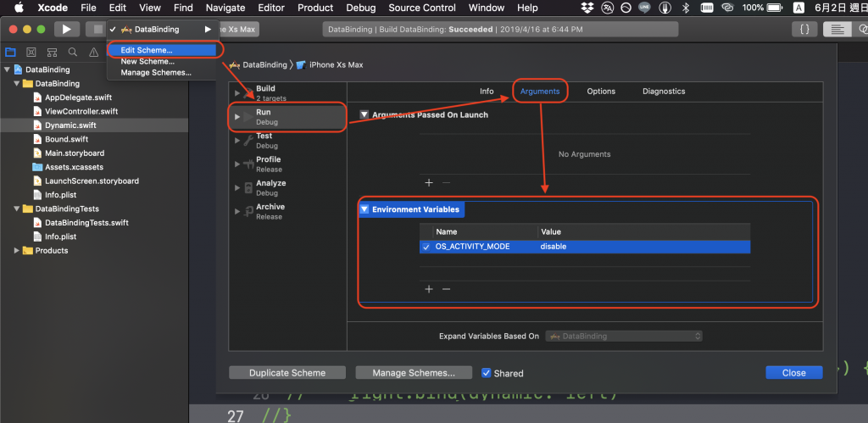
Task: Toggle the OS_ACTIVITY_MODE variable checkbox
Action: (x=426, y=247)
